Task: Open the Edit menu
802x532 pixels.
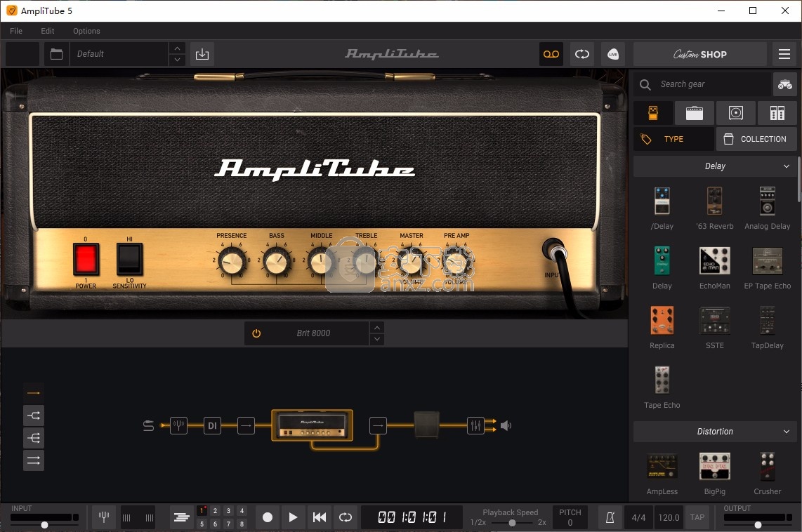Action: pos(48,31)
